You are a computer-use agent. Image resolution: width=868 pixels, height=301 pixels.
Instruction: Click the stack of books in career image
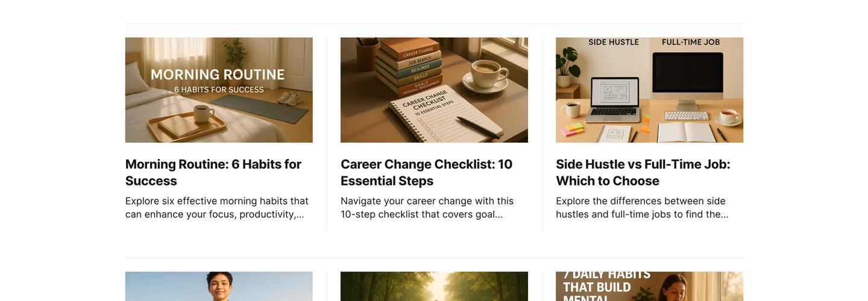[x=409, y=65]
